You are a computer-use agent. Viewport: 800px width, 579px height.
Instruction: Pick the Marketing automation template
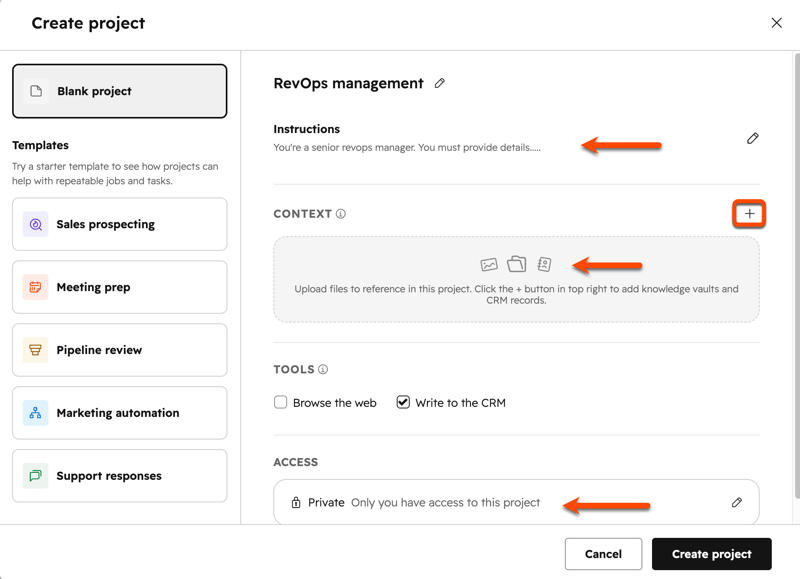120,413
